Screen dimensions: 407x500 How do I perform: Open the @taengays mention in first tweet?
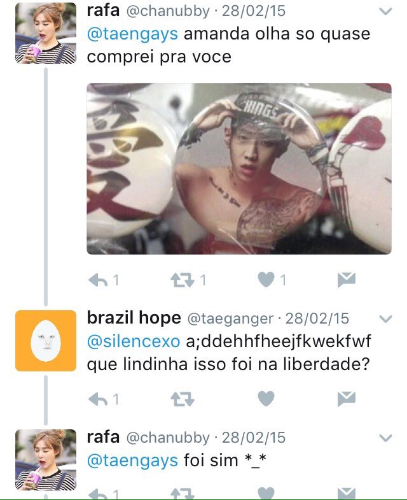pyautogui.click(x=132, y=34)
